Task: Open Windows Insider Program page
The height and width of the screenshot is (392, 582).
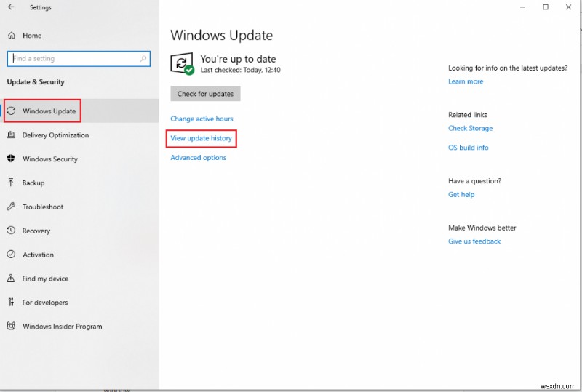Action: (79, 327)
